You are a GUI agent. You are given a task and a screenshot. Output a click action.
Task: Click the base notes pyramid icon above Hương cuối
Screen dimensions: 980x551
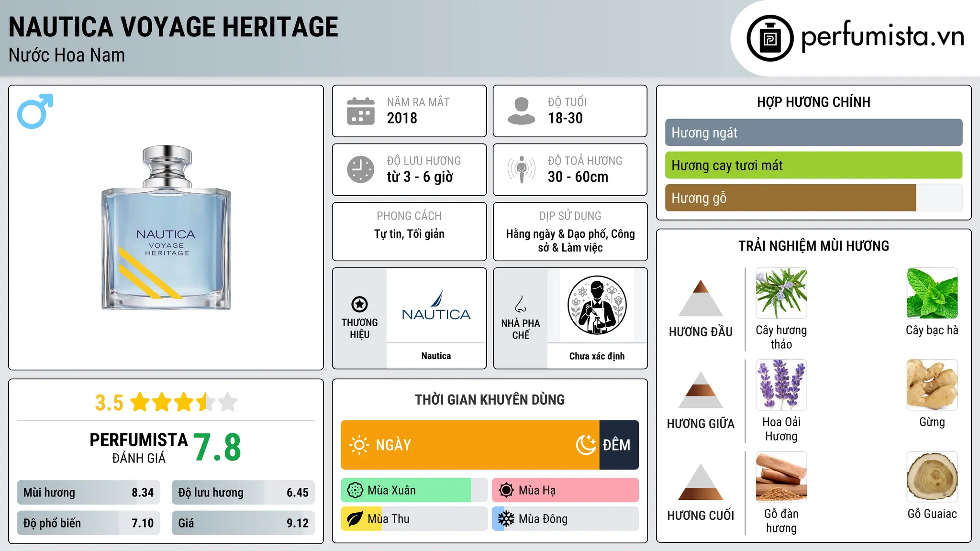[701, 482]
